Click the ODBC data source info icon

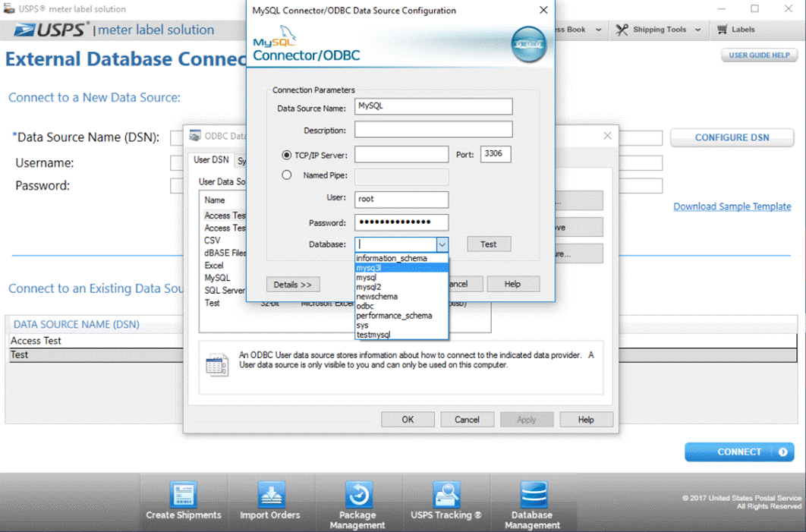pos(217,366)
